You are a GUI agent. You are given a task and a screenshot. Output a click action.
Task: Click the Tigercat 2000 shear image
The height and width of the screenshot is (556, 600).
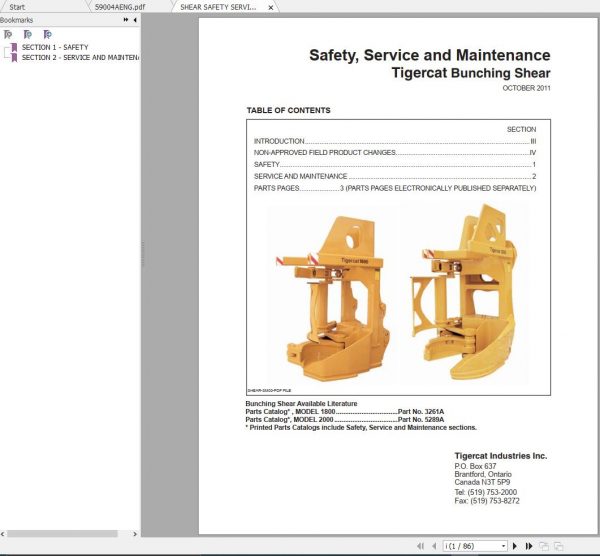[464, 293]
